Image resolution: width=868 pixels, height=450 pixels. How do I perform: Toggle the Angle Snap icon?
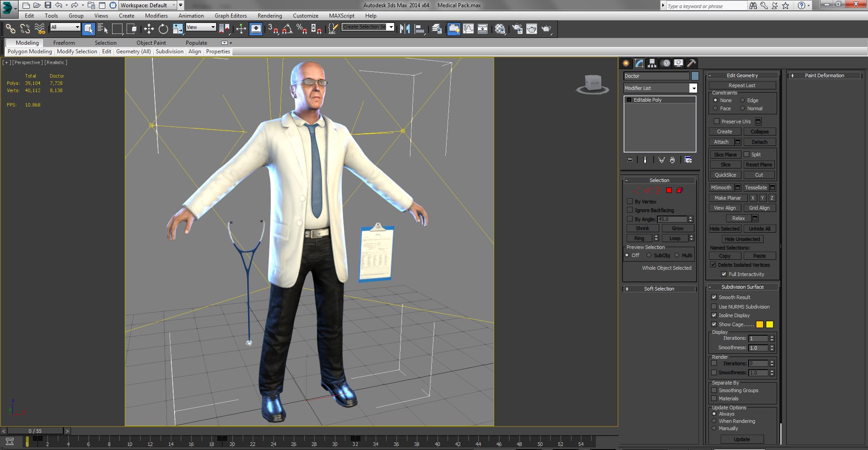(x=288, y=29)
